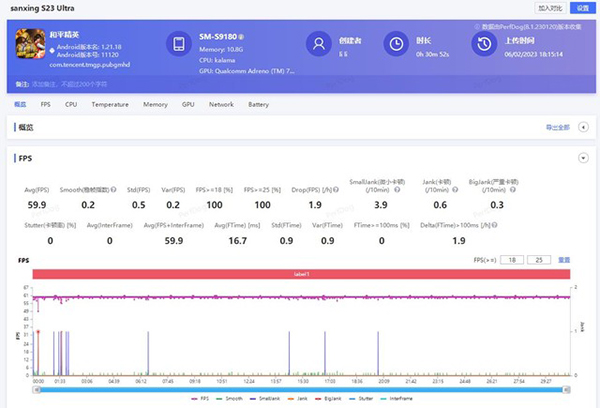Select the Battery tab
The height and width of the screenshot is (408, 600).
pyautogui.click(x=258, y=104)
